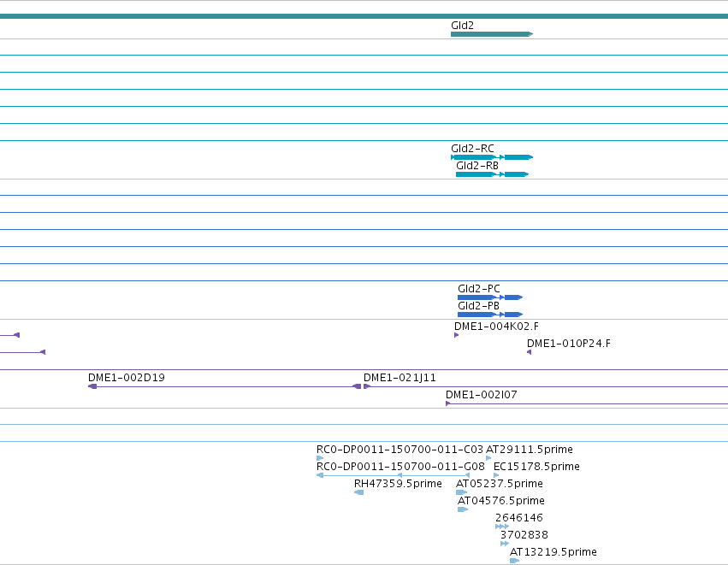Click the DME1-021J11 label

(400, 378)
